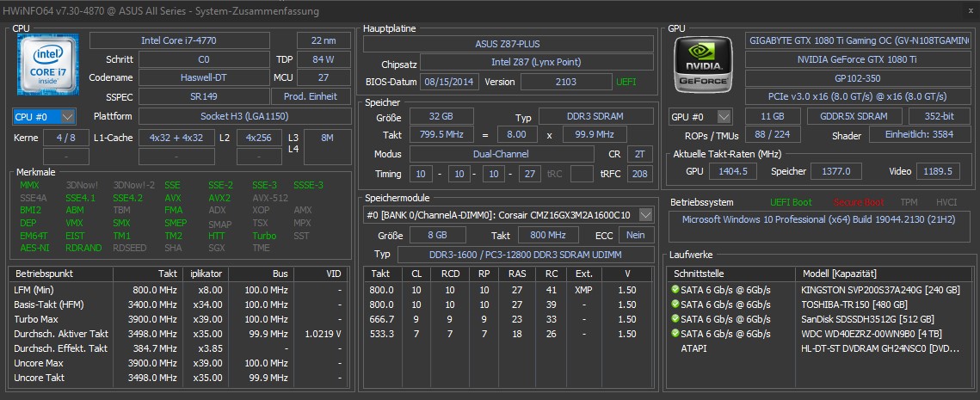This screenshot has height=400, width=980.
Task: Click the Einheitlich: 3584 shader field
Action: [920, 135]
